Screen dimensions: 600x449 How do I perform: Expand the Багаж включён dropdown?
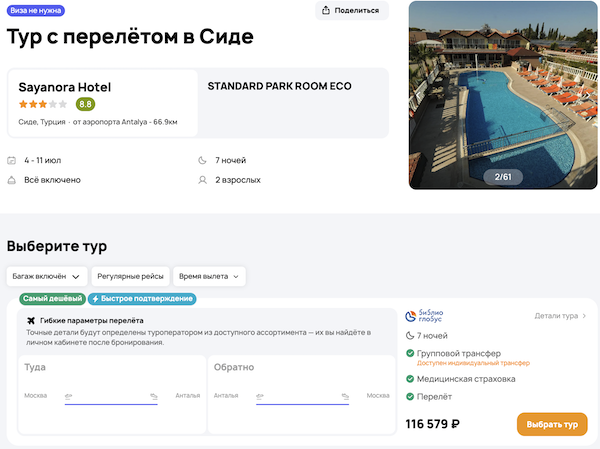46,275
